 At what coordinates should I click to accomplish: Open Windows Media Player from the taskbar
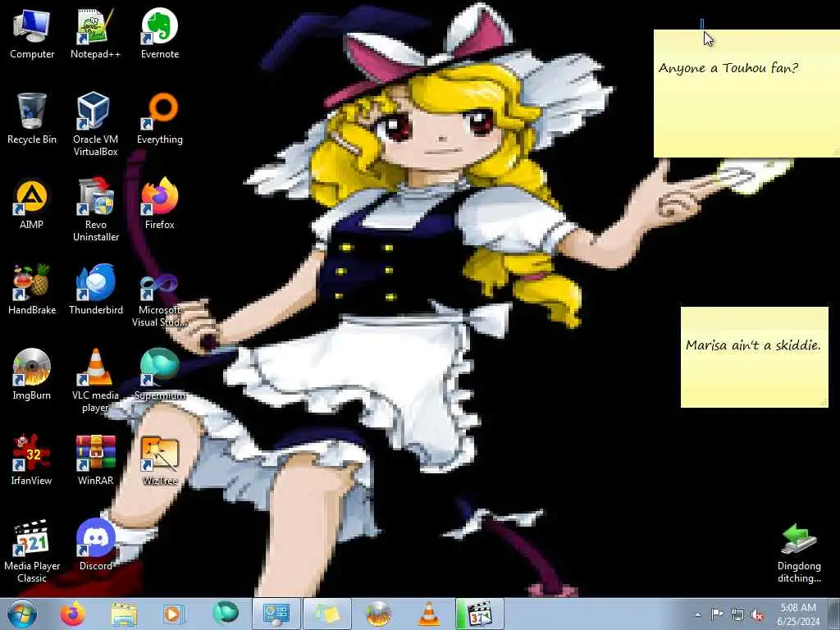172,614
